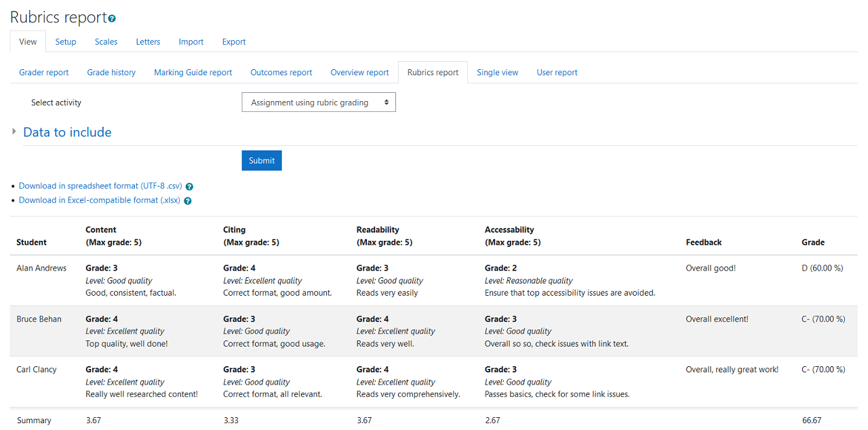Open the Select activity dropdown
868x430 pixels.
[x=318, y=102]
